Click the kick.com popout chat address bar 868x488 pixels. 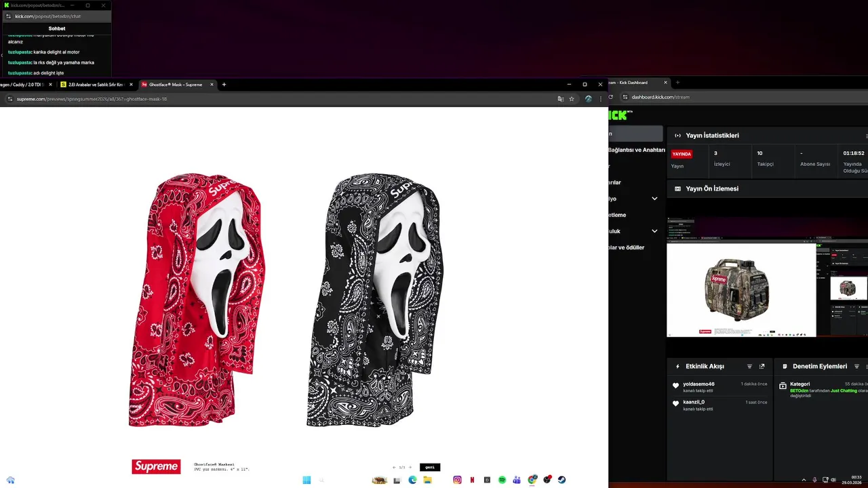pyautogui.click(x=47, y=16)
